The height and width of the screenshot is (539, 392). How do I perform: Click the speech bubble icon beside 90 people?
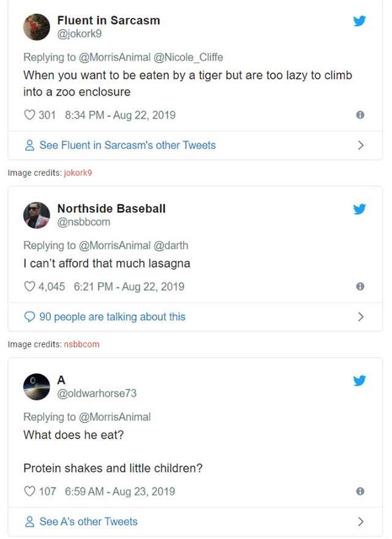(29, 317)
